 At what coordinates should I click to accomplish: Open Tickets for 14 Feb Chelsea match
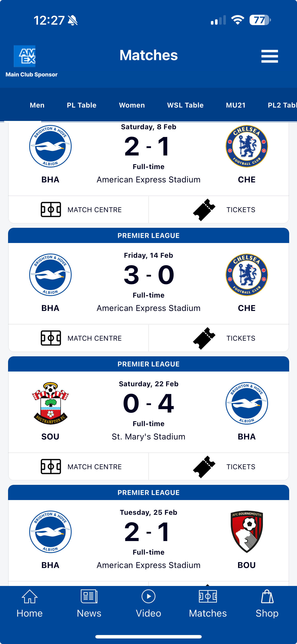coord(219,338)
